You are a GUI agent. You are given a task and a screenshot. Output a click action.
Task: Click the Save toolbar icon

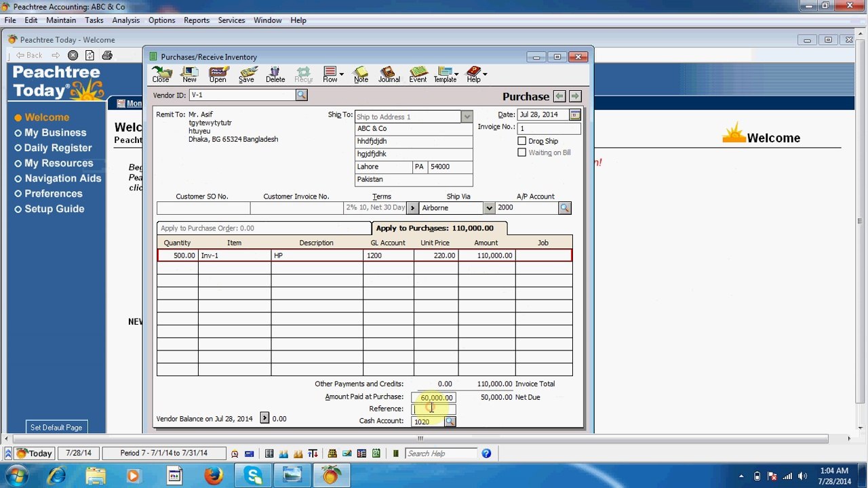coord(247,75)
